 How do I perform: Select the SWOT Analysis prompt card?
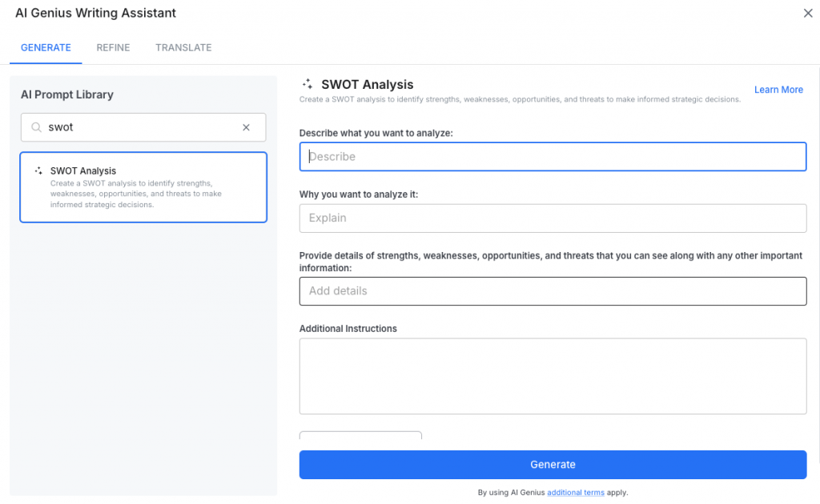[x=143, y=186]
